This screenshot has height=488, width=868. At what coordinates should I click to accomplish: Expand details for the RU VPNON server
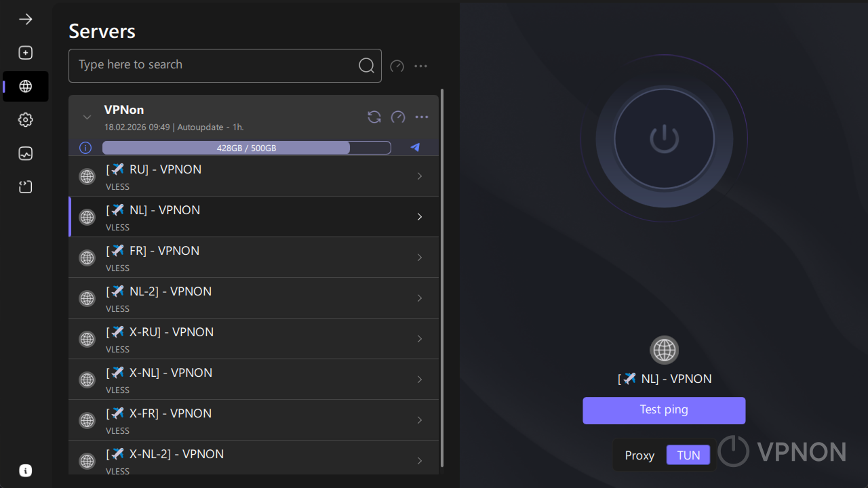click(419, 176)
